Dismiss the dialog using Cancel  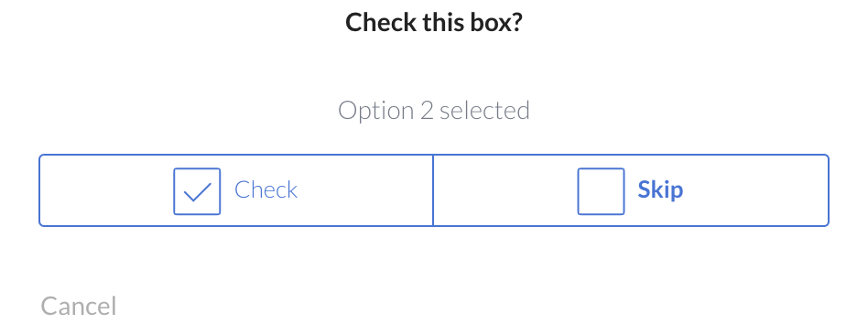click(79, 307)
